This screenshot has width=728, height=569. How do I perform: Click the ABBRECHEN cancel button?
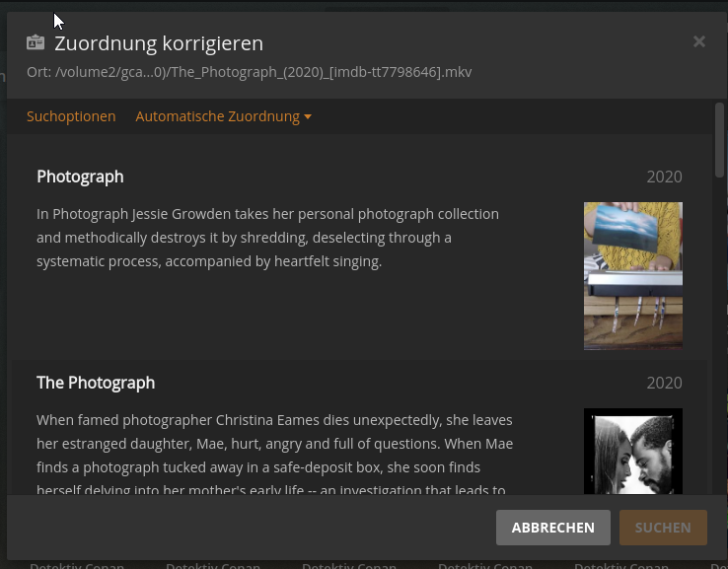click(553, 528)
